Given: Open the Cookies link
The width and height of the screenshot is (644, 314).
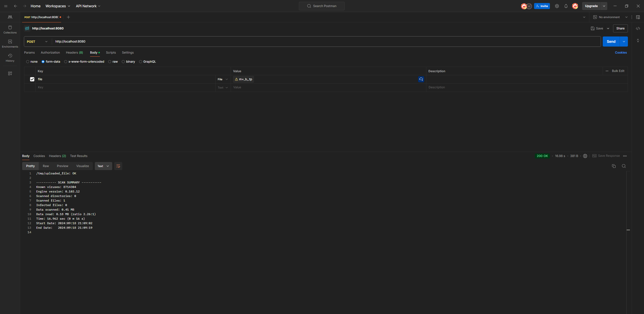Looking at the screenshot, I should point(621,53).
